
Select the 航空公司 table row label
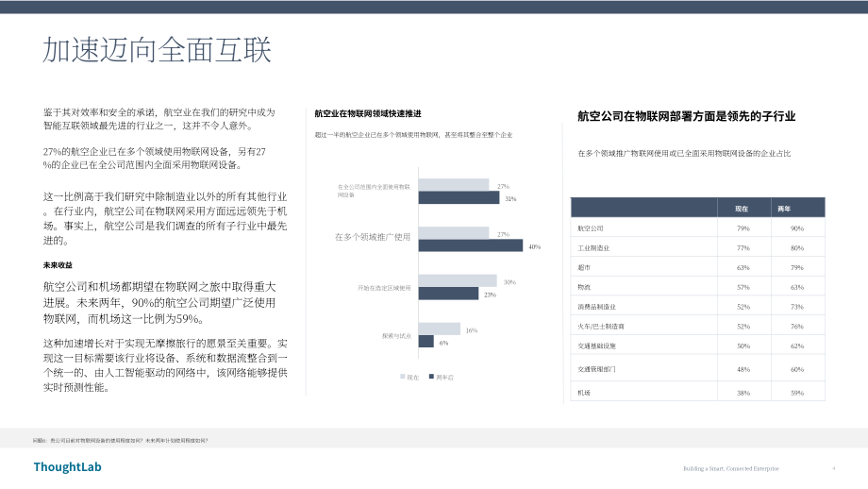point(591,228)
